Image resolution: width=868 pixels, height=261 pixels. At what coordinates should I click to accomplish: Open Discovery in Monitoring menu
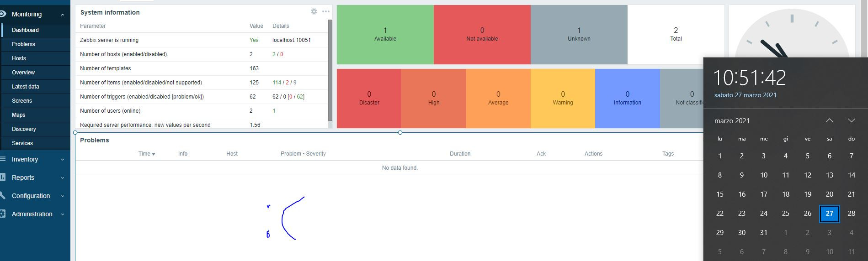pyautogui.click(x=35, y=129)
